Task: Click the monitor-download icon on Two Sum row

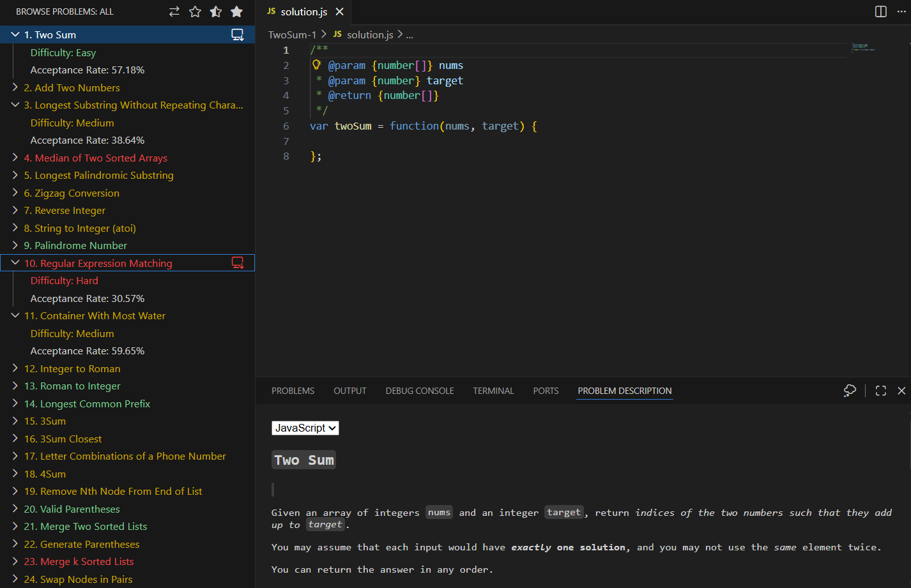Action: [x=238, y=35]
